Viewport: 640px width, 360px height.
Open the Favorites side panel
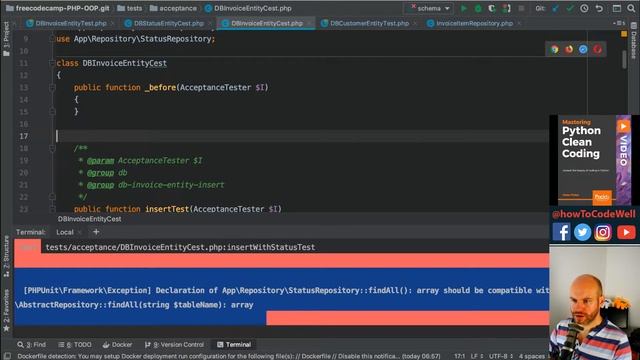click(6, 310)
